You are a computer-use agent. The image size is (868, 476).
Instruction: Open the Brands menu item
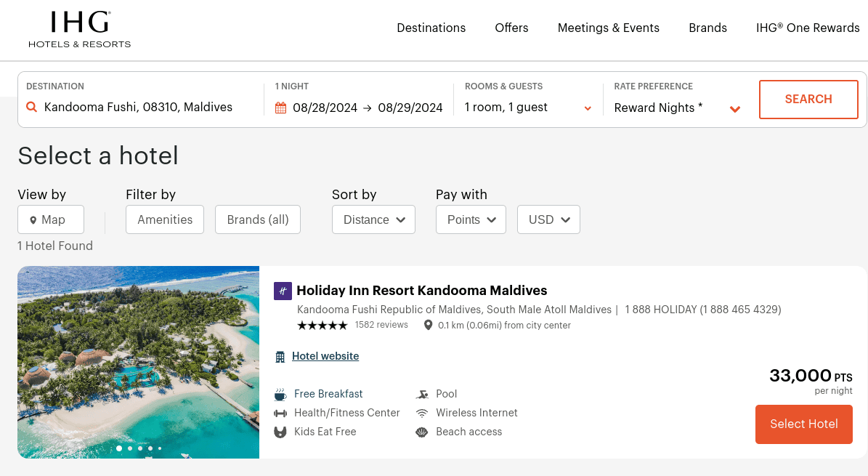point(707,28)
